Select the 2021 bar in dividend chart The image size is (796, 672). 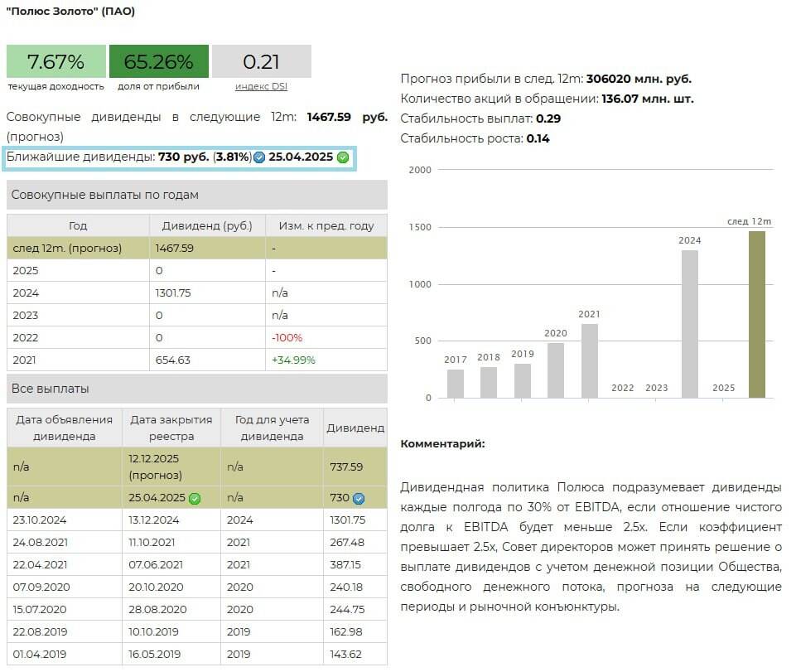coord(589,360)
